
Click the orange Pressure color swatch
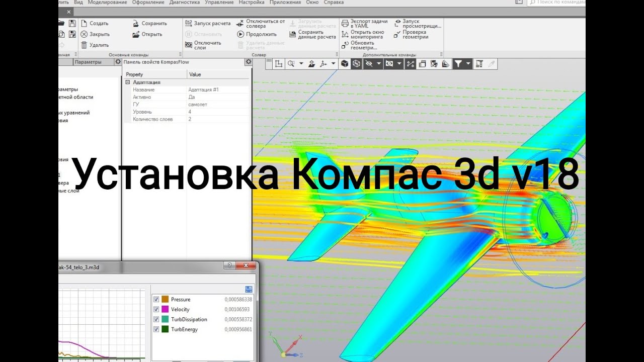[x=165, y=299]
